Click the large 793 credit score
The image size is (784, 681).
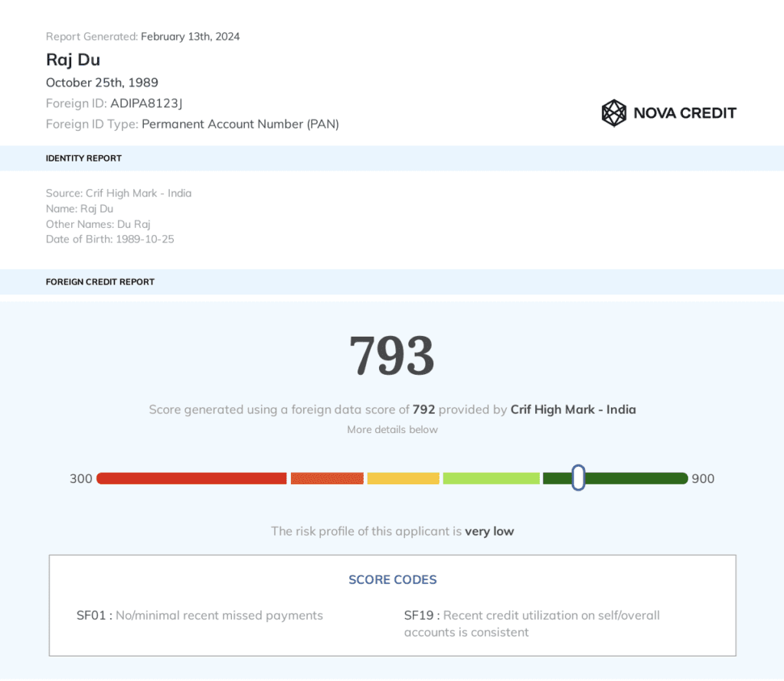point(392,356)
